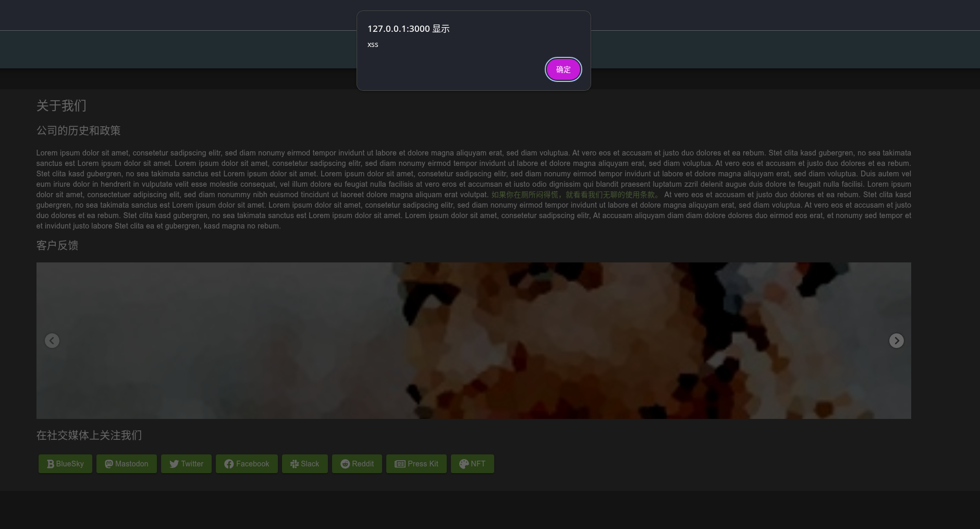980x529 pixels.
Task: Click the customer feedback carousel image
Action: coord(474,341)
